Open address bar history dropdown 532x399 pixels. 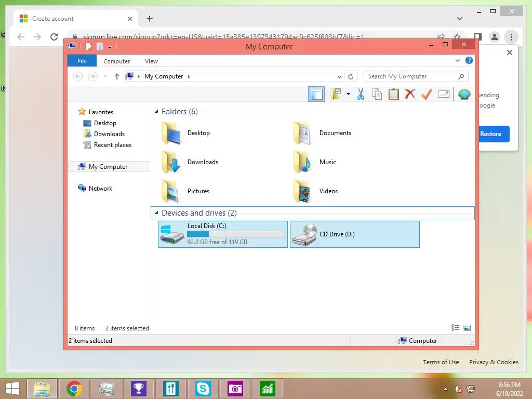tap(339, 77)
